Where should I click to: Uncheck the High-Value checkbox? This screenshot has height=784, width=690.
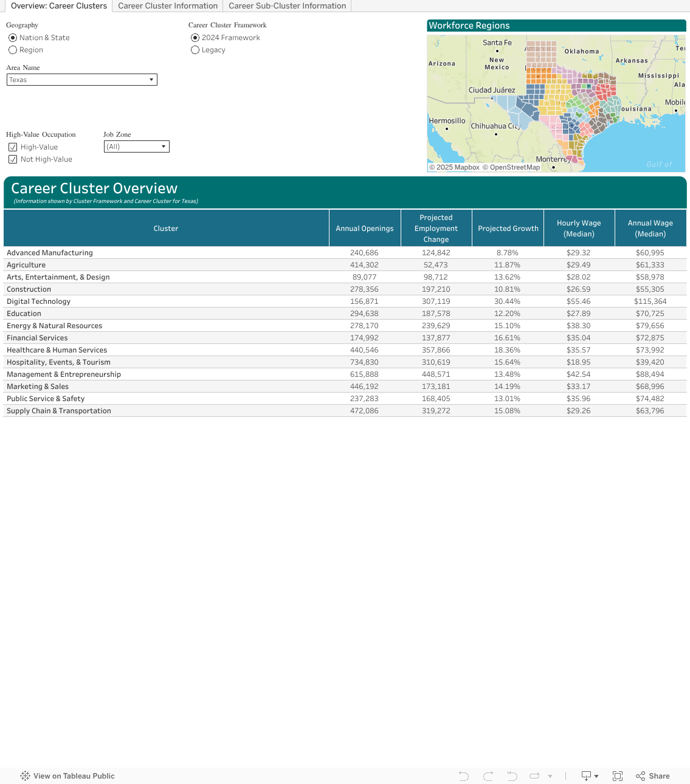click(x=13, y=147)
